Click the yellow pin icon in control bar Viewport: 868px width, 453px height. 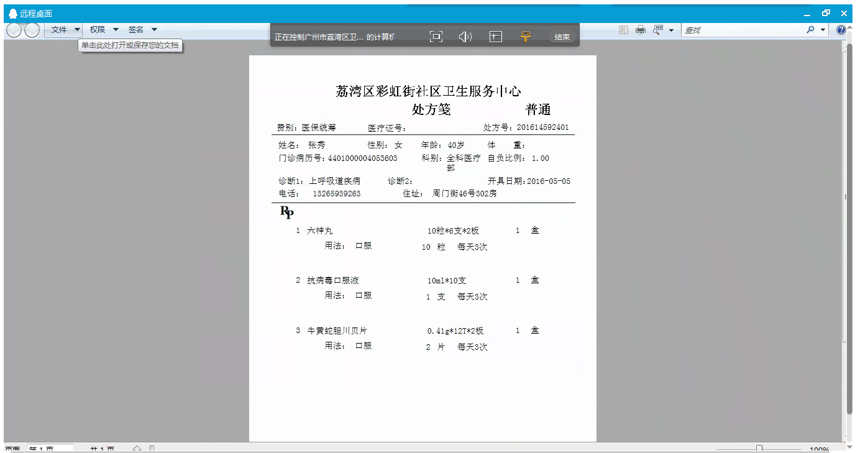(526, 37)
